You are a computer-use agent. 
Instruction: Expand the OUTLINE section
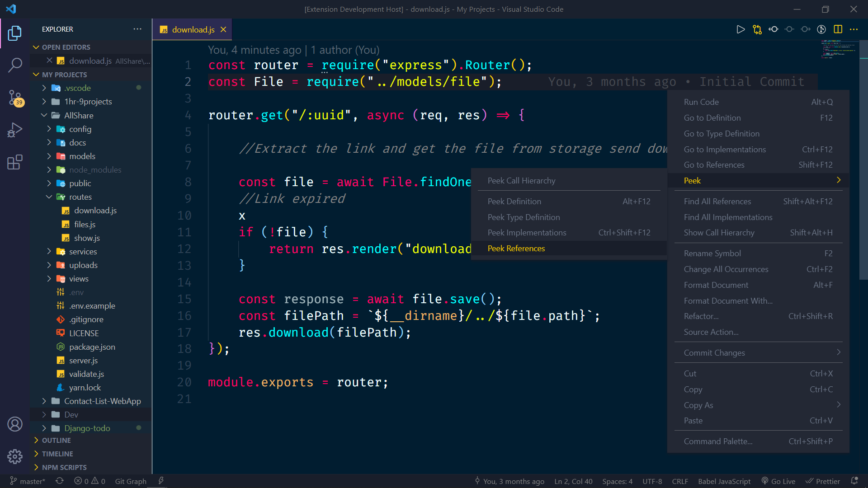(x=56, y=440)
